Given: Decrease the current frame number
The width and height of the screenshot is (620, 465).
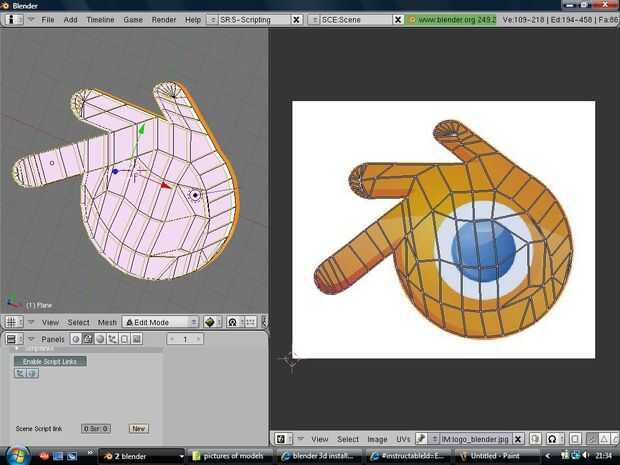Looking at the screenshot, I should pos(172,339).
